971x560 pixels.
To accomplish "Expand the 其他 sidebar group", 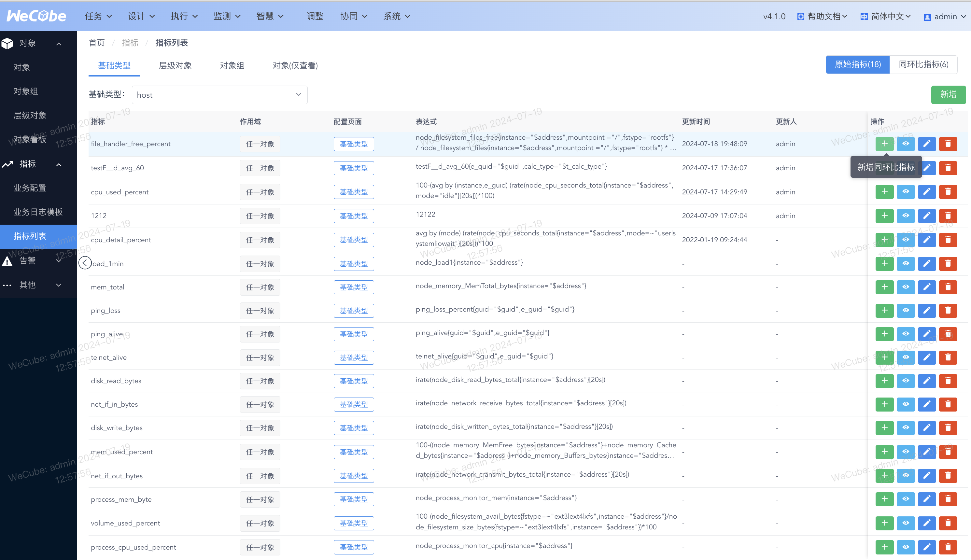I will coord(38,285).
